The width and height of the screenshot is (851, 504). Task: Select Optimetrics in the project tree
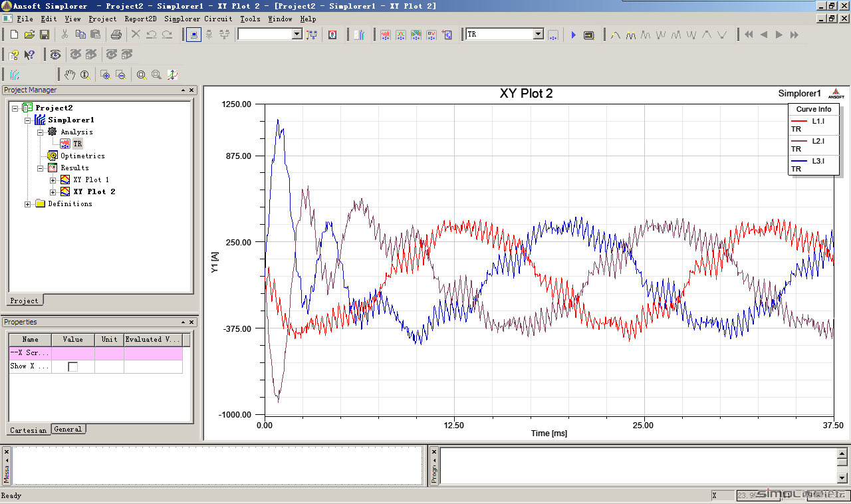[82, 156]
